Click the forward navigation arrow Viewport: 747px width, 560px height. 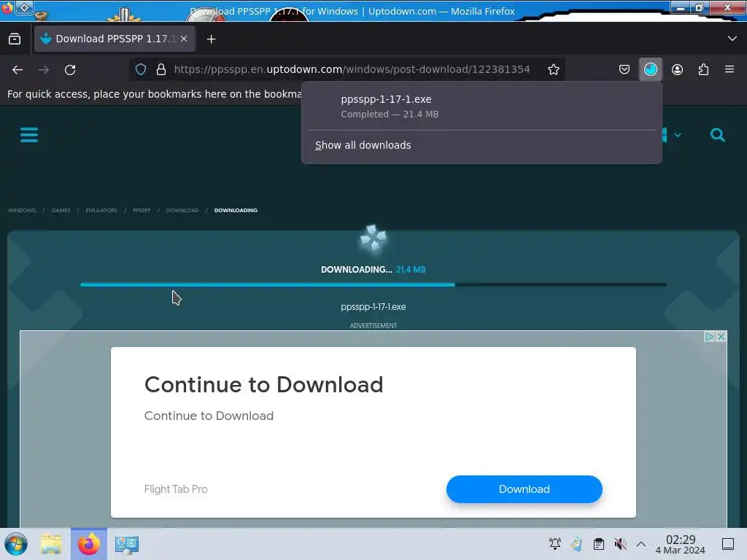coord(44,70)
